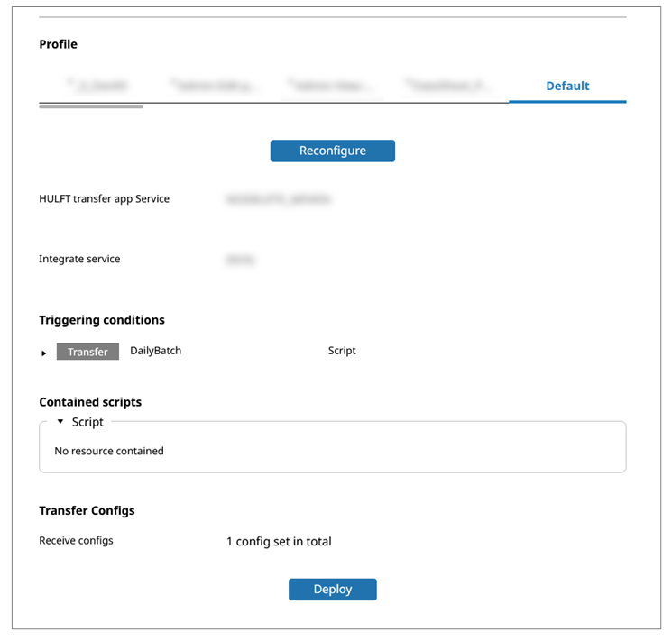Switch to the Default profile tab
The image size is (672, 641).
point(567,87)
